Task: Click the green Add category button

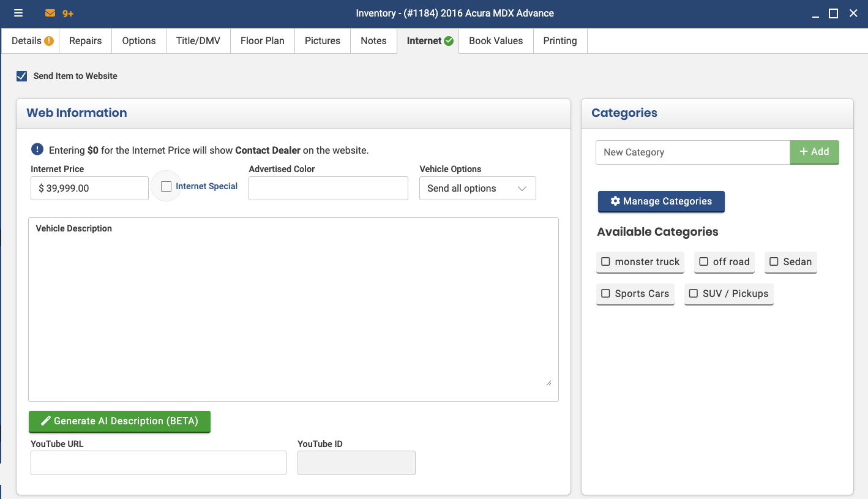Action: coord(814,152)
